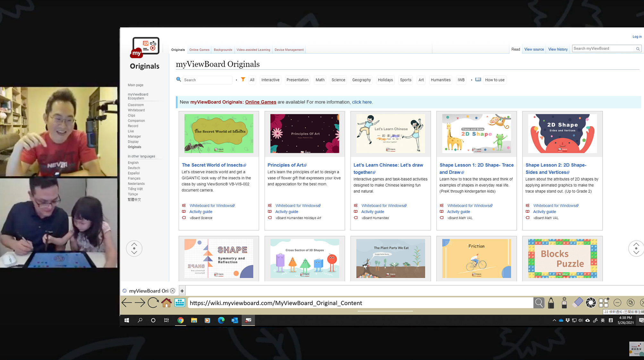Click the browser back arrow
Screen dimensions: 644x360
127,303
